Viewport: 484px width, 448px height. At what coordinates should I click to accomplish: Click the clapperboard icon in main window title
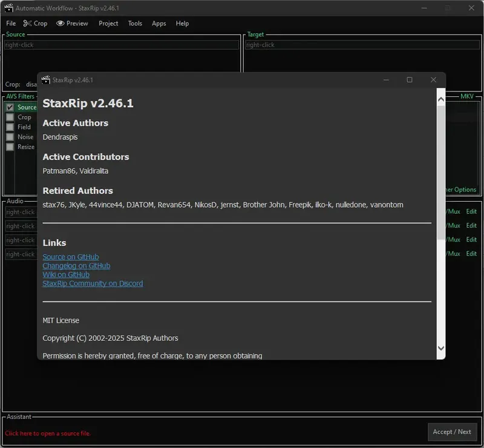[x=8, y=8]
